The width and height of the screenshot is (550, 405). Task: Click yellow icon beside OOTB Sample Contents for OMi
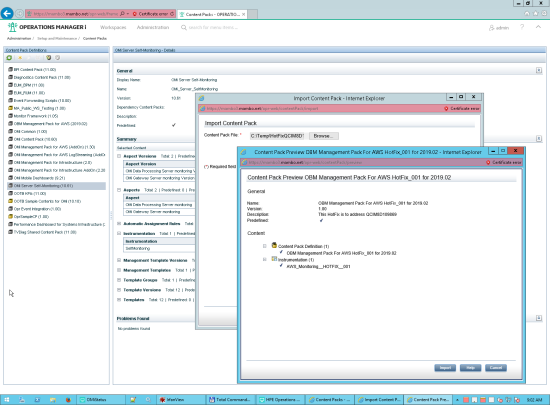(11, 201)
